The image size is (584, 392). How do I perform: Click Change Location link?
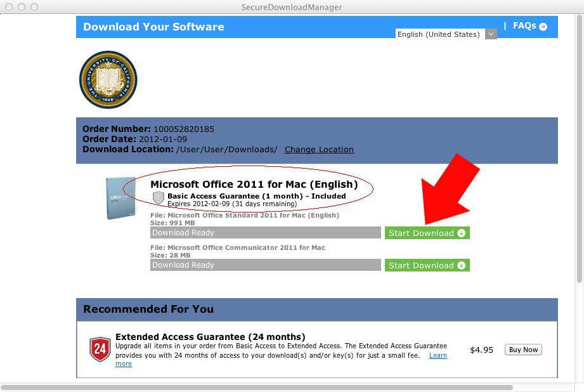point(319,150)
